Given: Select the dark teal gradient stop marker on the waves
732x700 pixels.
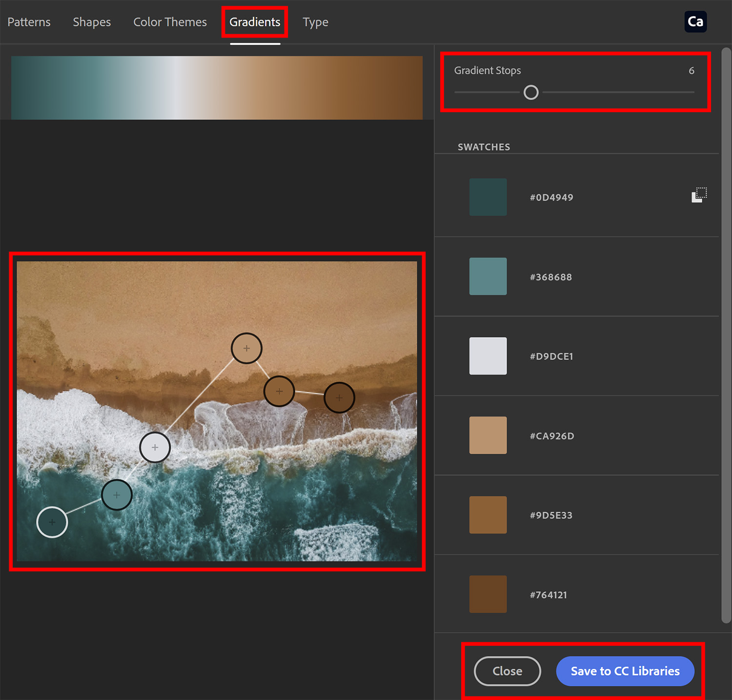Looking at the screenshot, I should coord(117,494).
